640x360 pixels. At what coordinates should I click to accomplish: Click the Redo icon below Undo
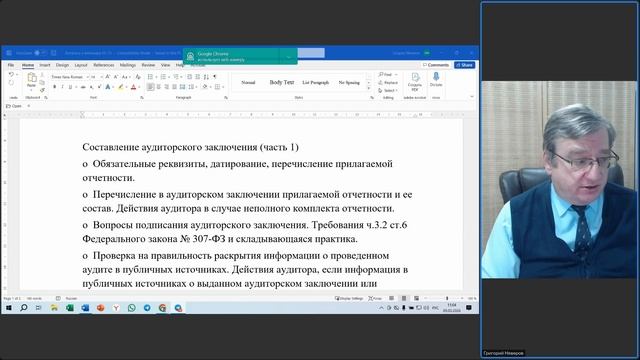tap(11, 83)
